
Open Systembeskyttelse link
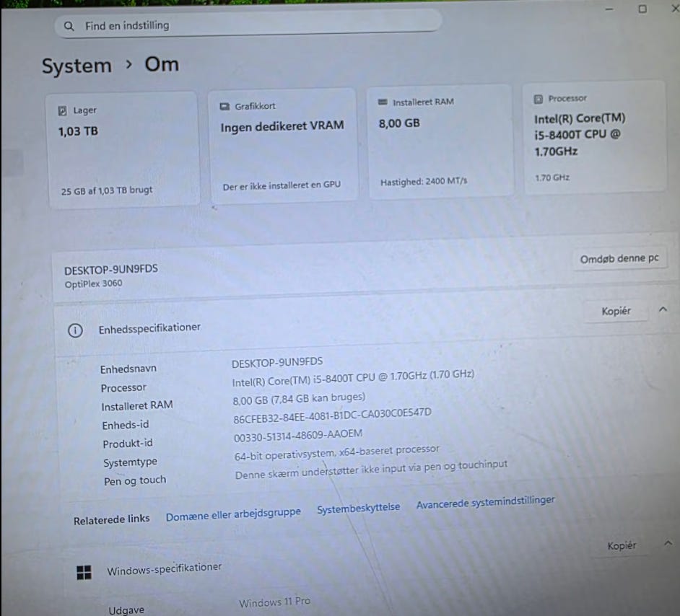(358, 508)
